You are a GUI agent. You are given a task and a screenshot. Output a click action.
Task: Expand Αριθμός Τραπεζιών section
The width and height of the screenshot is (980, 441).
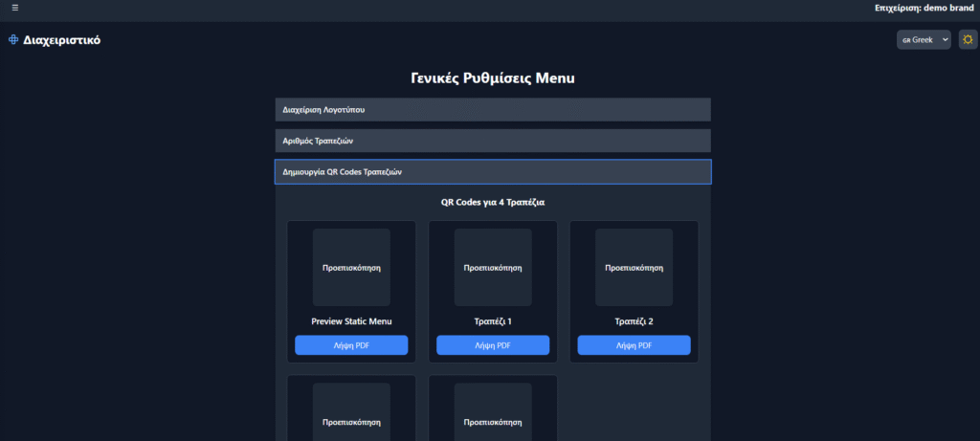[493, 141]
